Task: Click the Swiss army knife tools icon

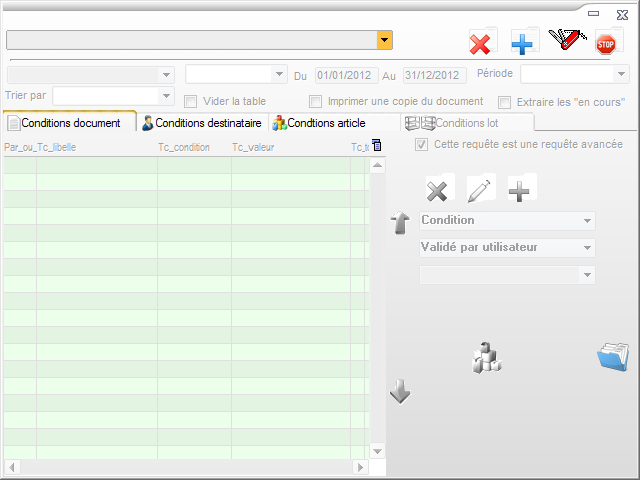Action: (566, 40)
